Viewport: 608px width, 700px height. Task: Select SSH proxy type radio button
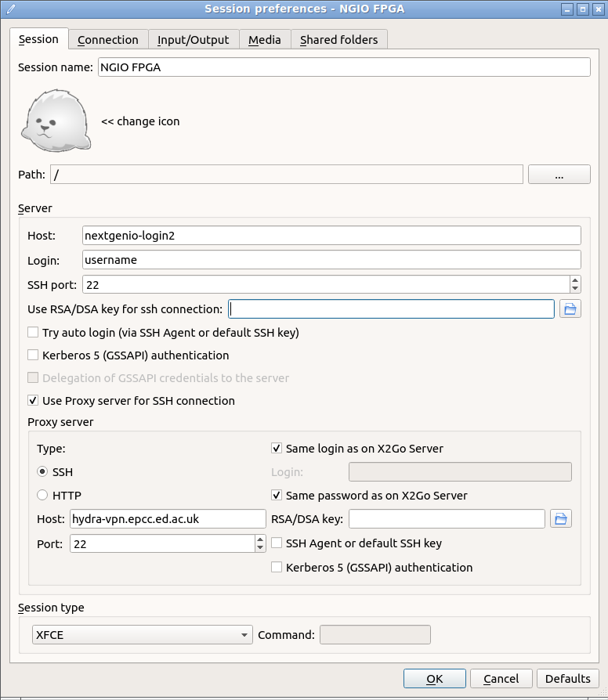click(x=42, y=472)
